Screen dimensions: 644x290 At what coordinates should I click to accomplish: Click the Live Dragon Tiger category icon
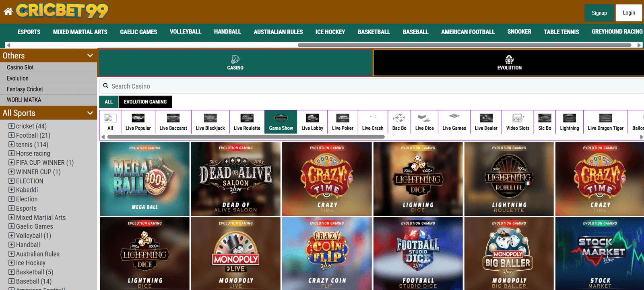(x=605, y=118)
